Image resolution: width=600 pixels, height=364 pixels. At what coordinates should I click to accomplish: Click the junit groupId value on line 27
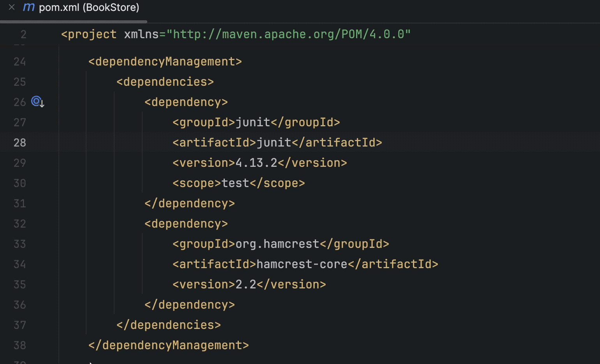point(254,122)
